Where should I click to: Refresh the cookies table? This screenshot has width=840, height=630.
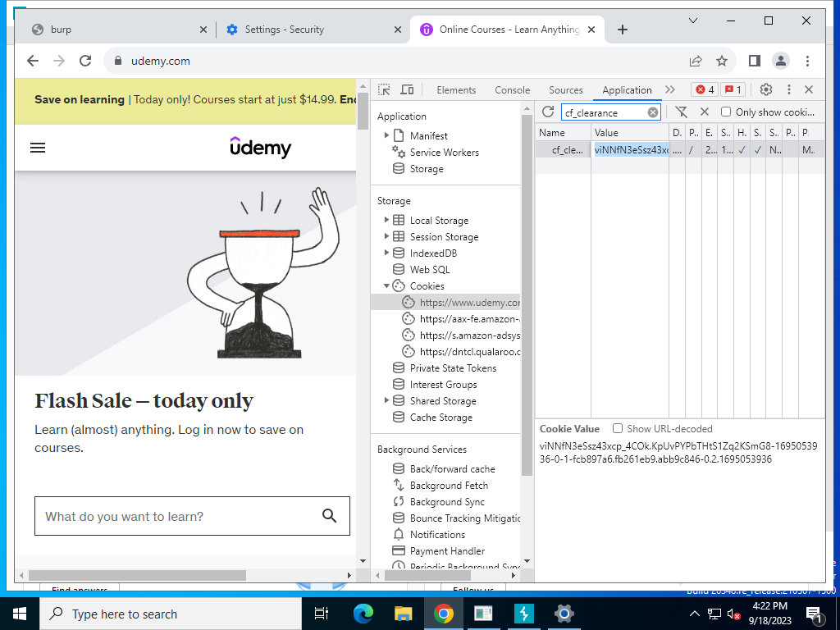click(547, 112)
